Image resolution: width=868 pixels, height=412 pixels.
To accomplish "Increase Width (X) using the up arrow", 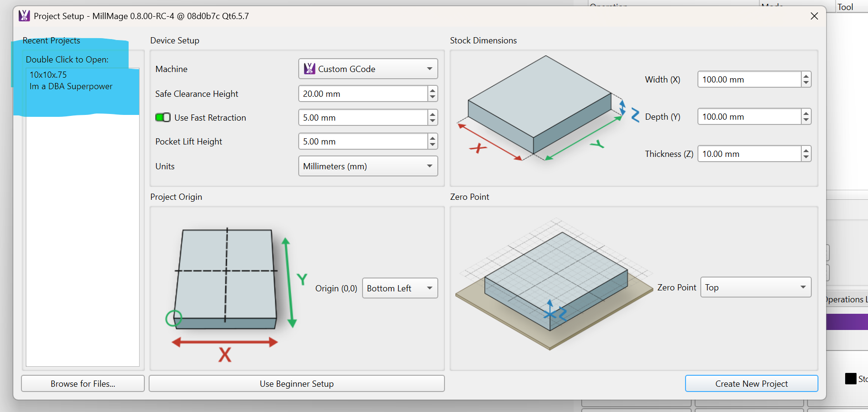I will coord(806,75).
